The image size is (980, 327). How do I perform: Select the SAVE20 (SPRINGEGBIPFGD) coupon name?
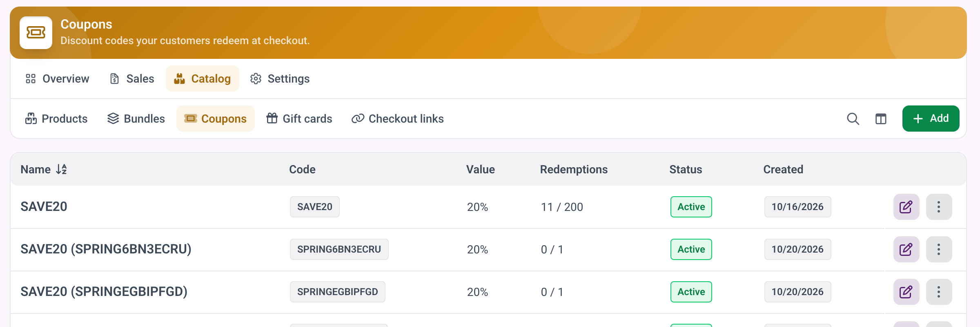(x=104, y=292)
